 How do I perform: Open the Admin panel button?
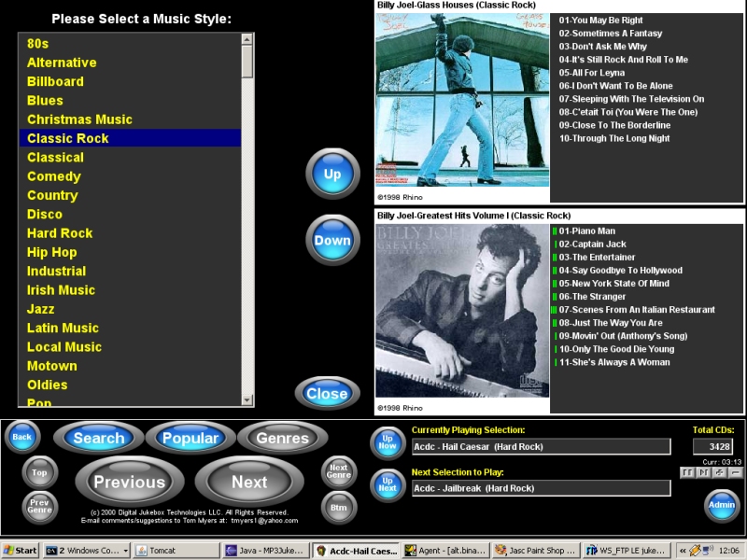click(722, 505)
